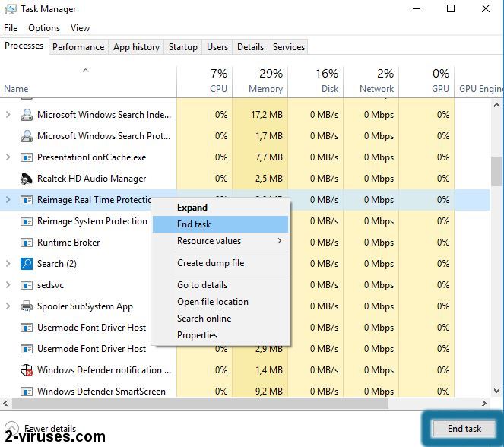Viewport: 504px width, 447px height.
Task: Click the Runtime Broker process icon
Action: click(25, 243)
